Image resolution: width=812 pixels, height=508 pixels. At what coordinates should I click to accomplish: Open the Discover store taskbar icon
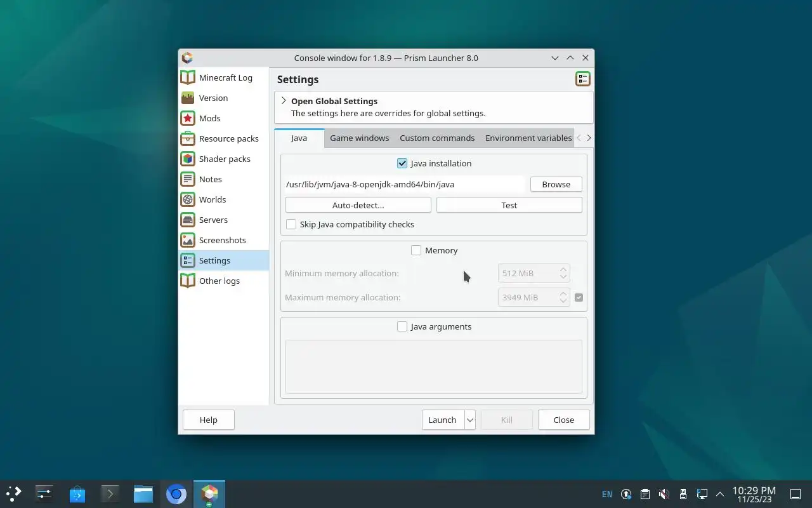(77, 493)
